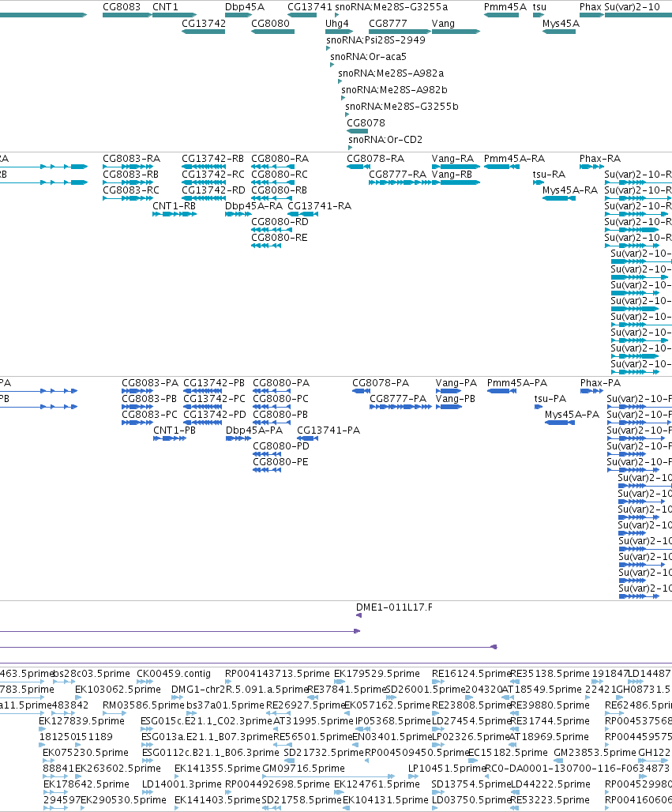This screenshot has height=812, width=672.
Task: Select the RE53223.5prime EST
Action: point(516,808)
